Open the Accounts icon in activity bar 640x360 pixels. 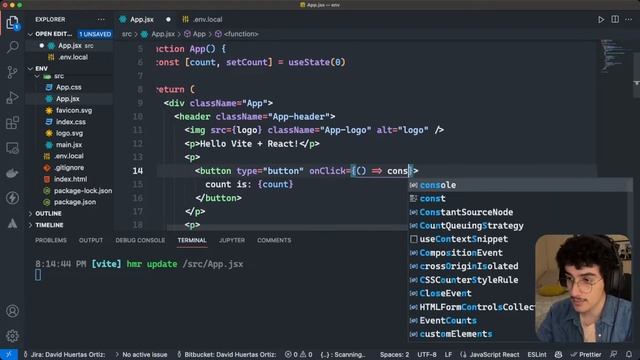[12, 311]
